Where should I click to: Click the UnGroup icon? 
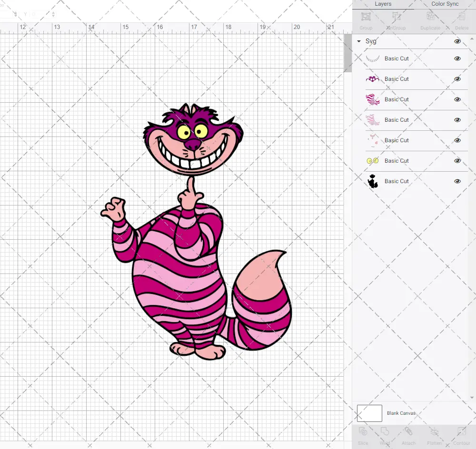(396, 16)
